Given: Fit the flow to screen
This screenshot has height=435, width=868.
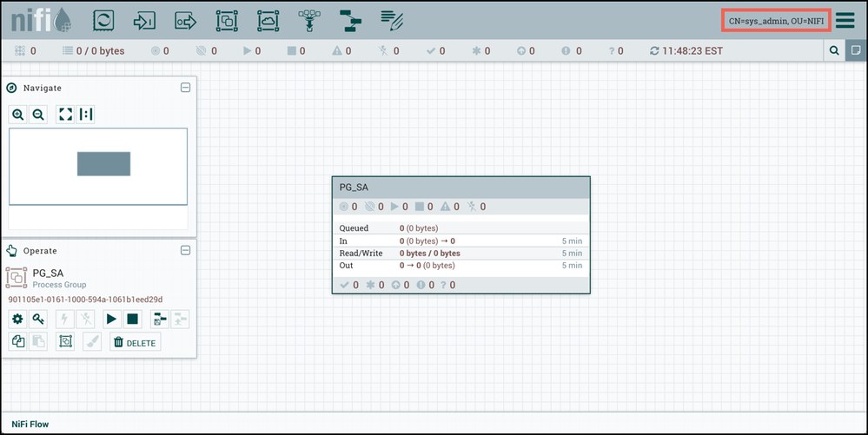Looking at the screenshot, I should 65,115.
